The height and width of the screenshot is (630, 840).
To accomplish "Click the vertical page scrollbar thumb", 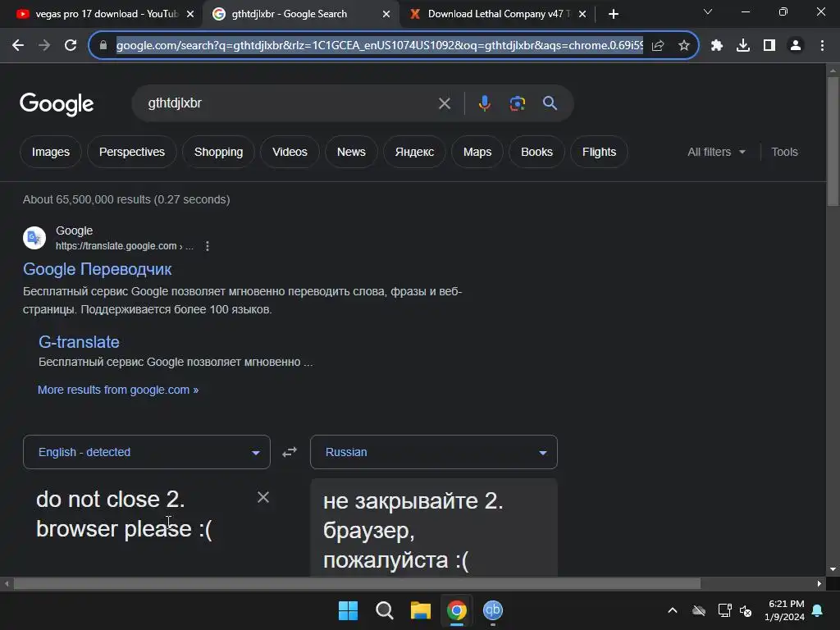I will (833, 142).
